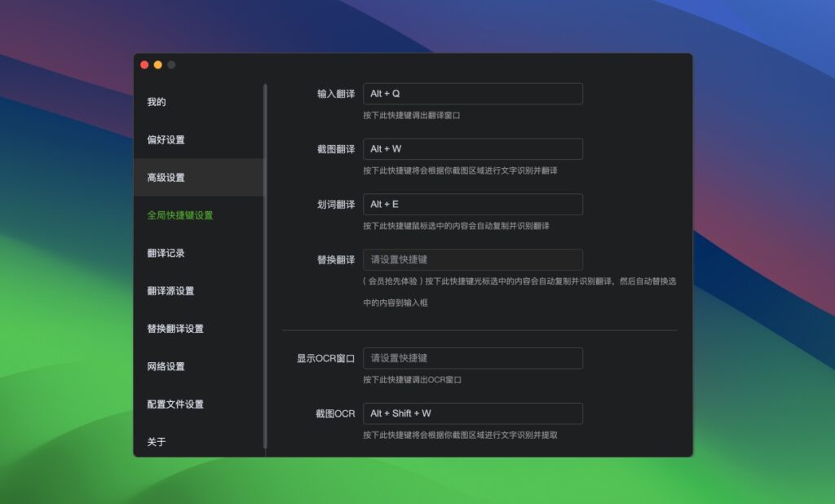
Task: Click the empty 替换翻译 hotkey field
Action: 473,259
